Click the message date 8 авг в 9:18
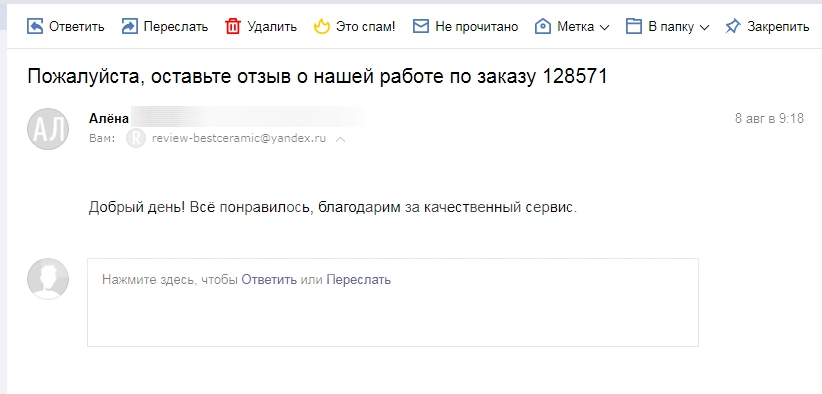 pos(769,118)
